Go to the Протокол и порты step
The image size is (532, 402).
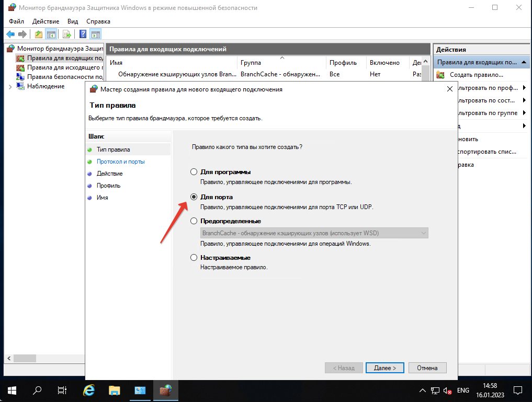point(120,162)
